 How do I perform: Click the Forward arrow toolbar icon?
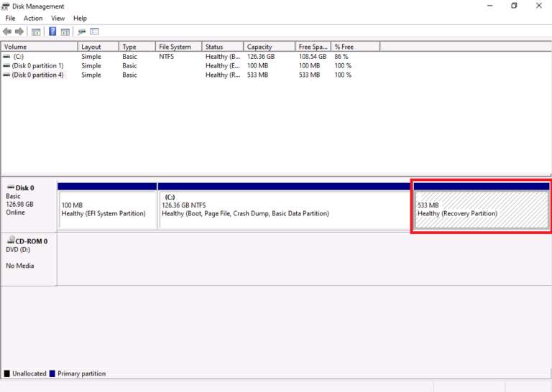(19, 32)
